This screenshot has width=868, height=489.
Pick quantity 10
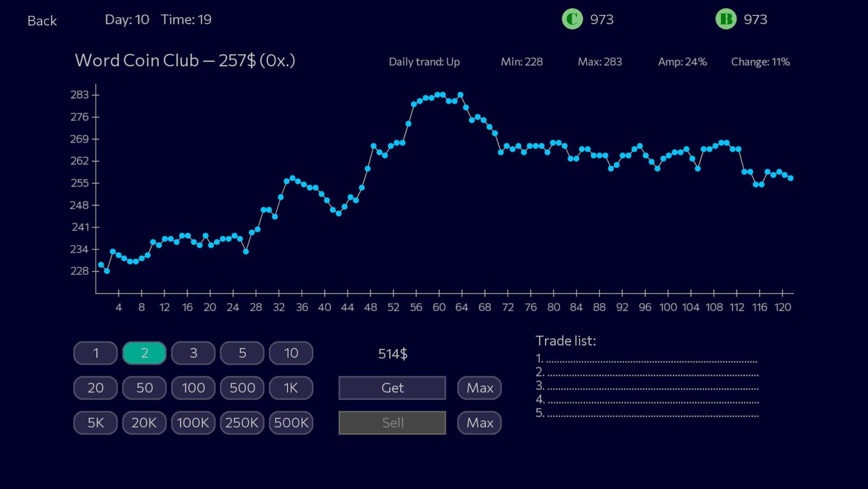coord(291,353)
